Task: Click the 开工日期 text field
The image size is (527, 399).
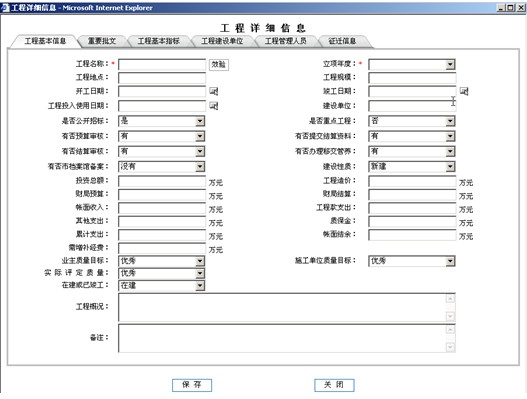Action: pos(162,91)
